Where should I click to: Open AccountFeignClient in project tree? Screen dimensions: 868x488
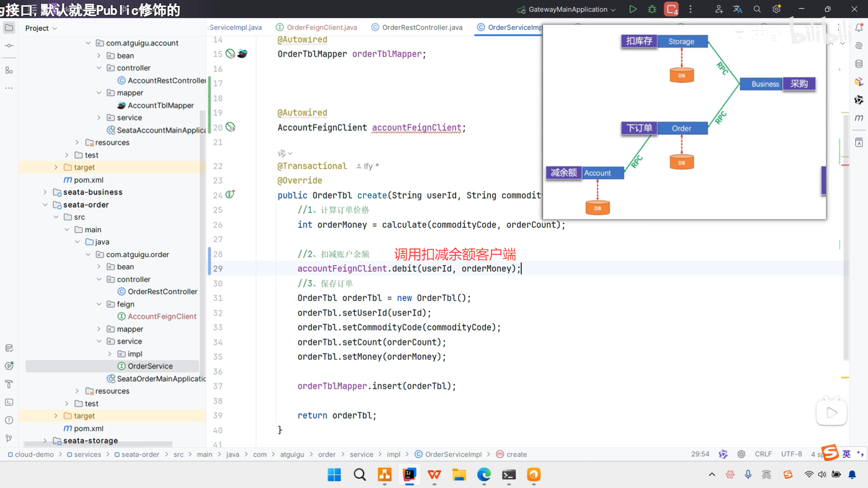[x=162, y=316]
